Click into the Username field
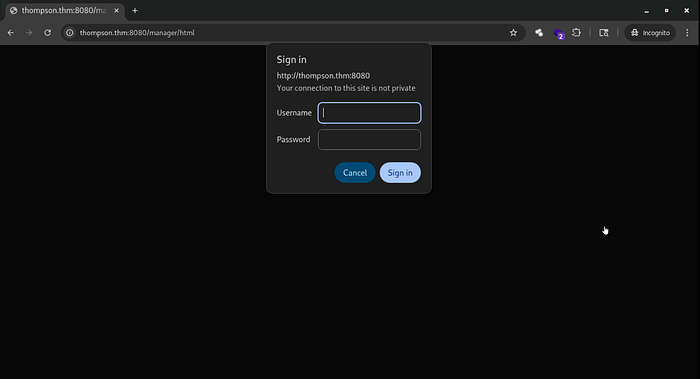 [x=369, y=112]
